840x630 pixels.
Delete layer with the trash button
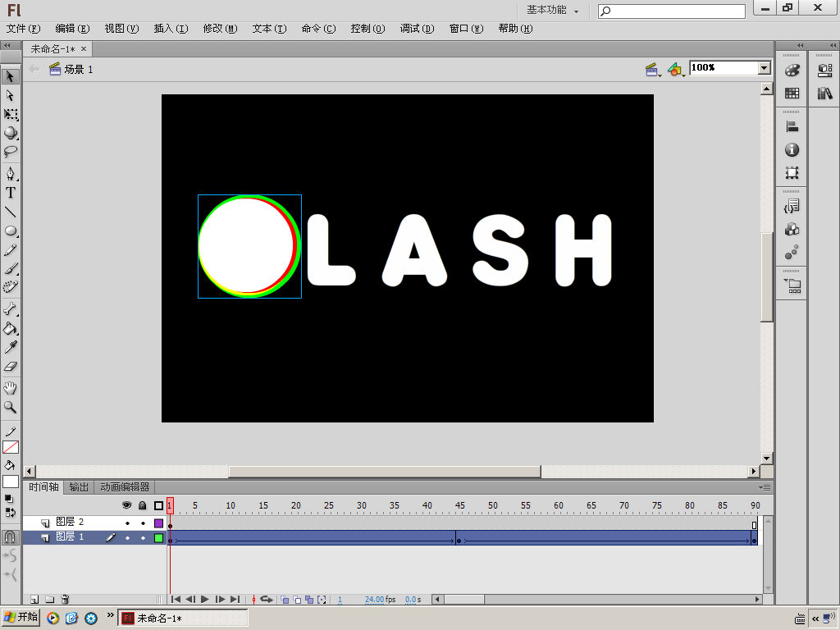tap(65, 600)
